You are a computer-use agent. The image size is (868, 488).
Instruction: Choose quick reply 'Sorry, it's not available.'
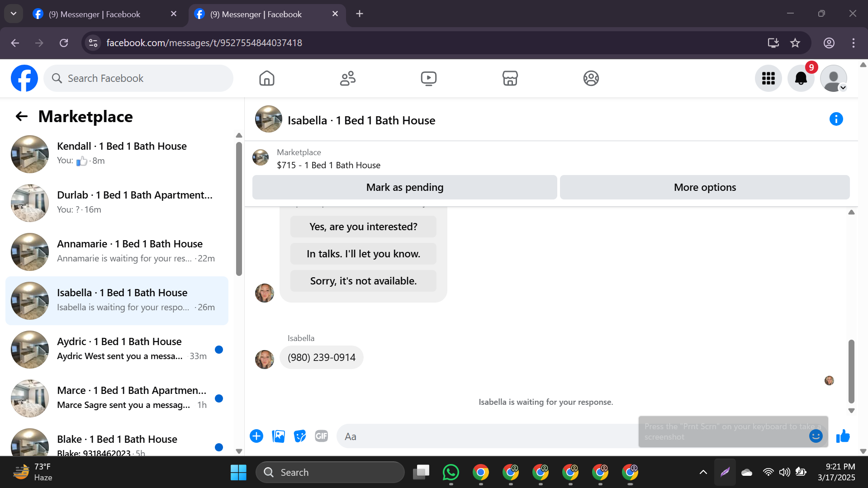click(x=363, y=281)
